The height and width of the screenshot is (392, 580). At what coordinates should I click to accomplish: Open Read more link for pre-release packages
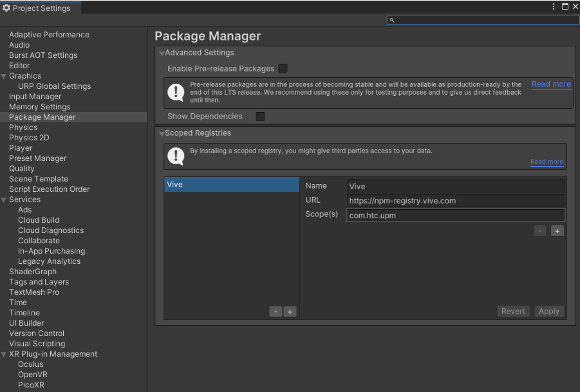(551, 84)
